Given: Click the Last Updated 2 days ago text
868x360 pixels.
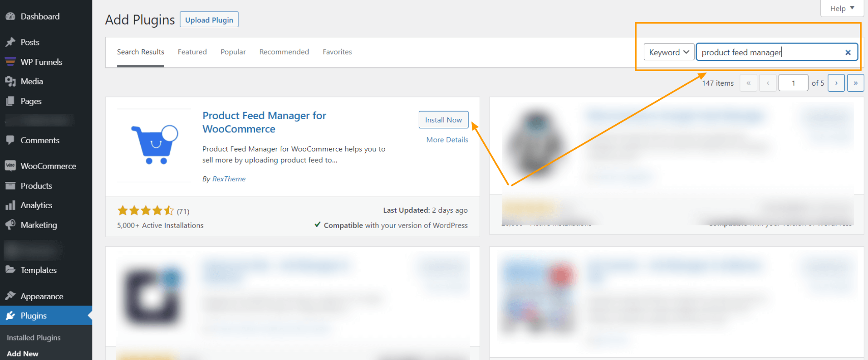Looking at the screenshot, I should 425,210.
